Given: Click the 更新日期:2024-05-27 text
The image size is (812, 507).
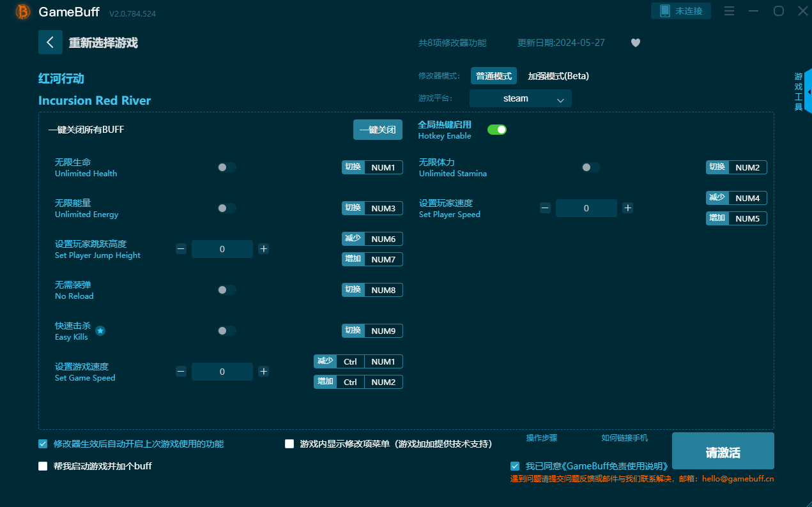Looking at the screenshot, I should [561, 43].
